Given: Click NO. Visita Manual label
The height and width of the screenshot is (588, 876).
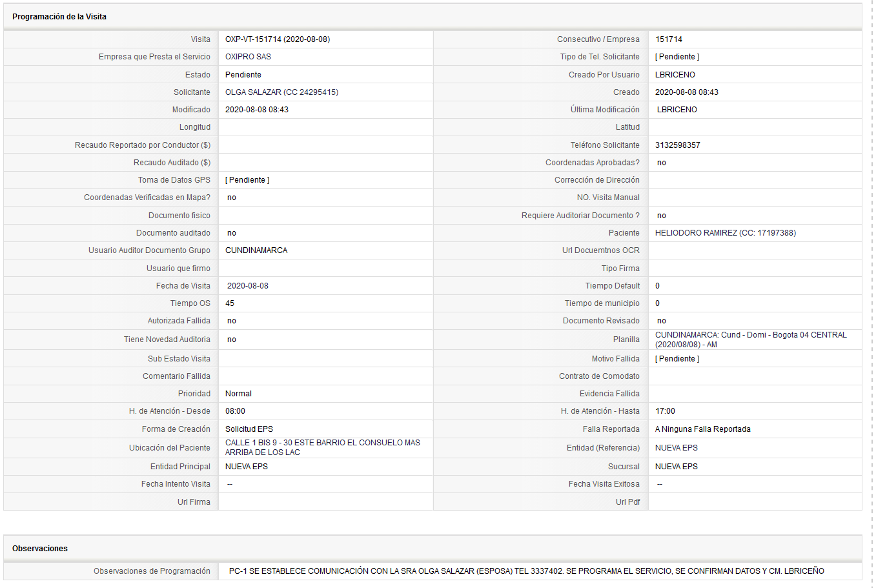Looking at the screenshot, I should click(x=608, y=198).
